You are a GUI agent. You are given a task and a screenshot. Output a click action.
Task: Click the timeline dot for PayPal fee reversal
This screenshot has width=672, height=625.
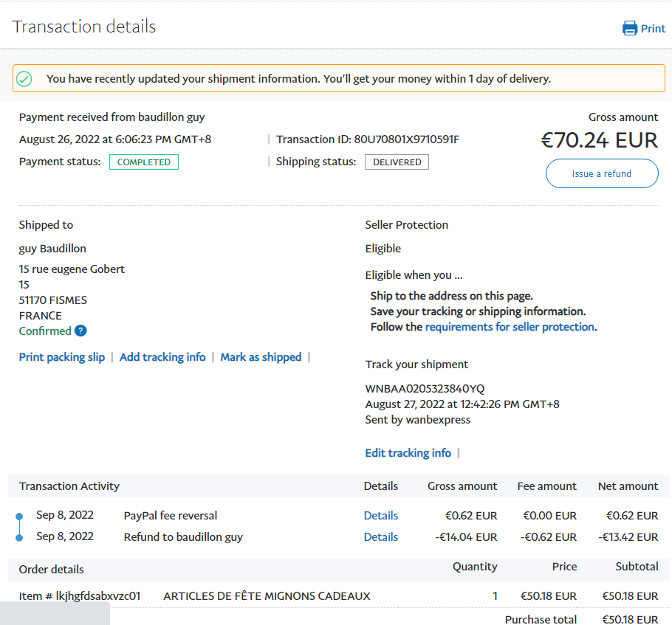point(19,516)
